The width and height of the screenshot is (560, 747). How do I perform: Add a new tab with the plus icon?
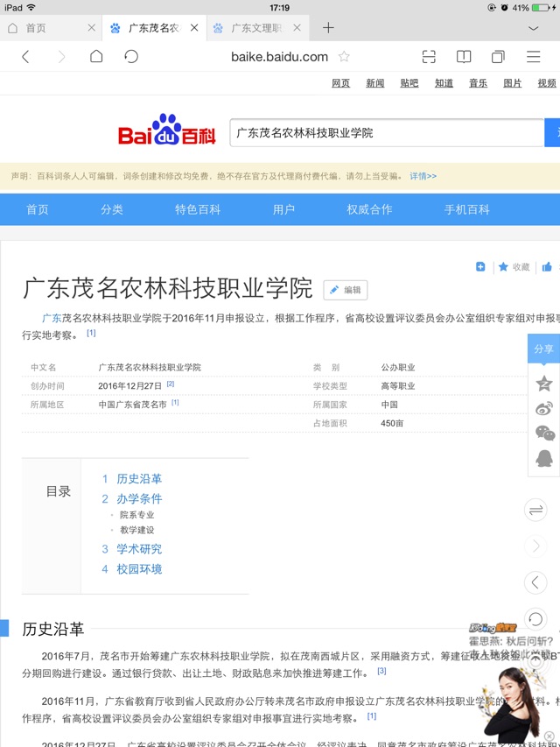click(x=328, y=28)
